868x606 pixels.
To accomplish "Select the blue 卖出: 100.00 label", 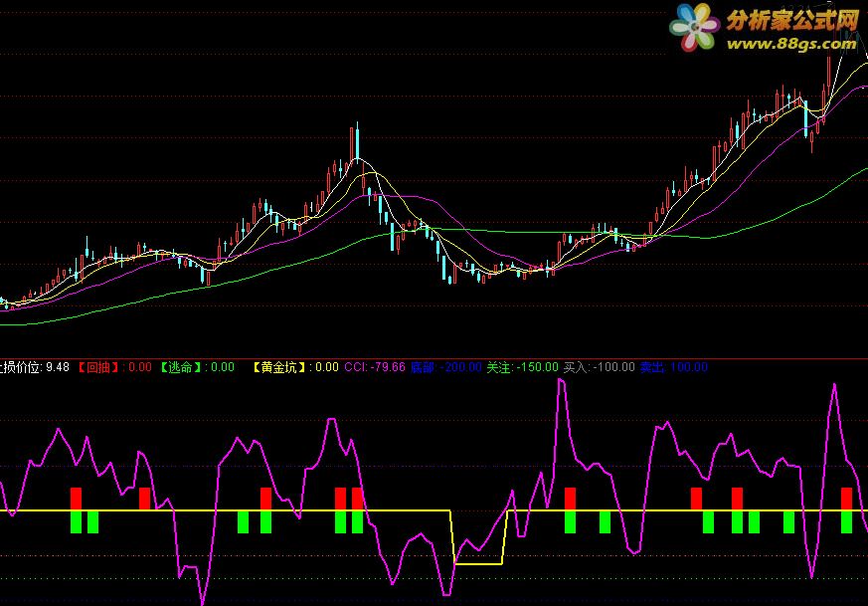I will tap(674, 367).
